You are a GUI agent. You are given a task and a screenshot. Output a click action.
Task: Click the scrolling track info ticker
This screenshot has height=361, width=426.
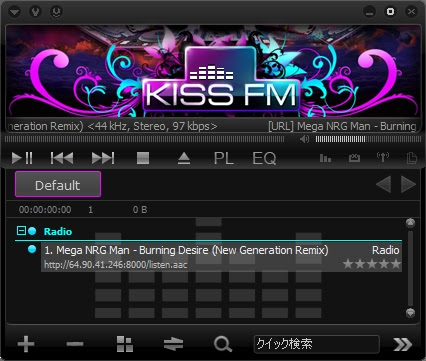(x=213, y=126)
